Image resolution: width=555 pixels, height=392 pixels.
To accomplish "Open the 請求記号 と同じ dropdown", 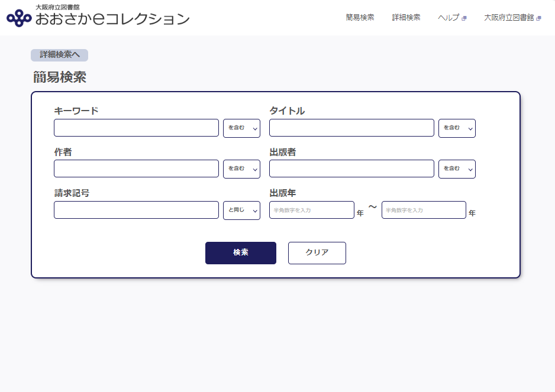I will (242, 210).
